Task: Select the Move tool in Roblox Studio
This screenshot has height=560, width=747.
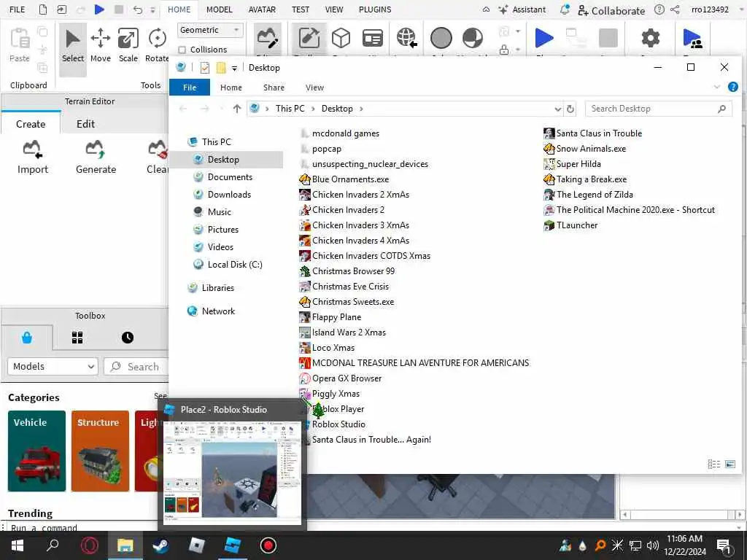Action: point(101,46)
